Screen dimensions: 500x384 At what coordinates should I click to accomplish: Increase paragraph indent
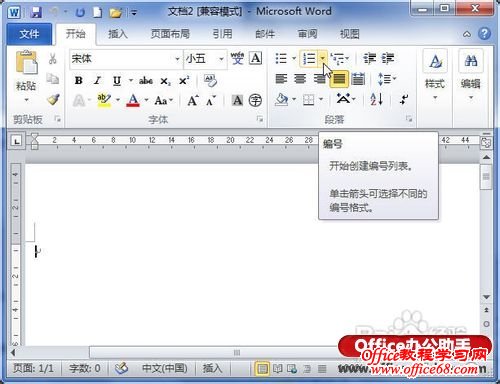[x=388, y=58]
